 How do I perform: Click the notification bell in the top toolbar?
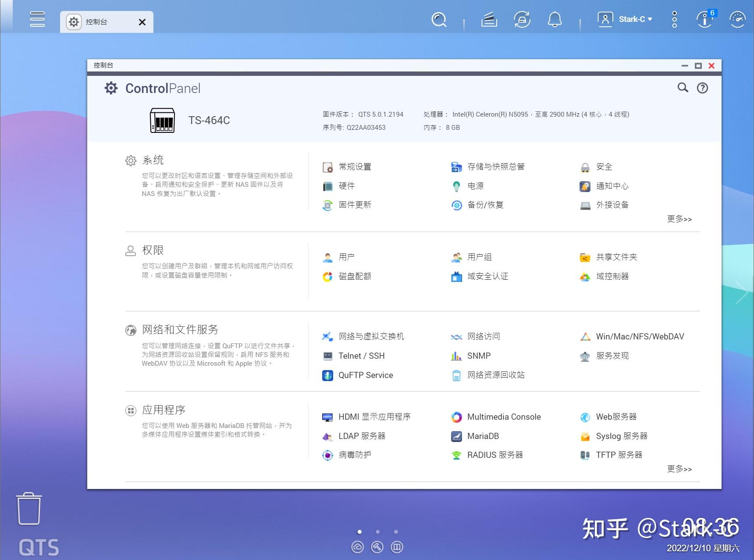click(x=554, y=19)
